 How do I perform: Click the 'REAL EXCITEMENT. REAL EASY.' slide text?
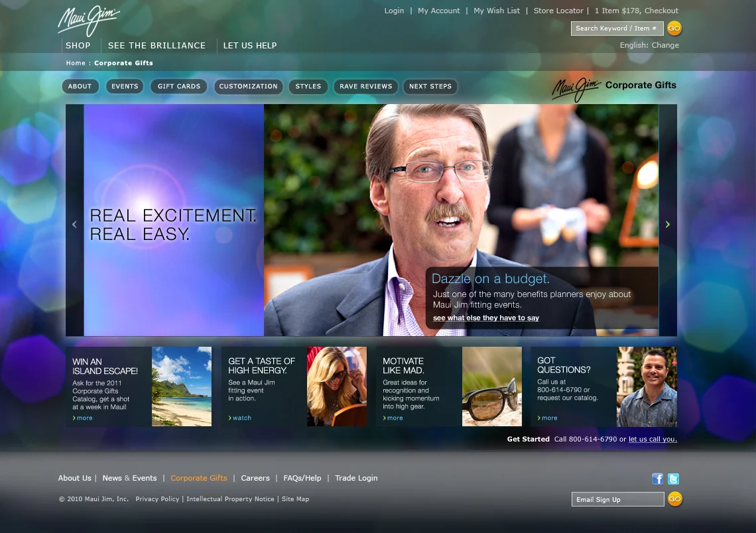click(174, 225)
